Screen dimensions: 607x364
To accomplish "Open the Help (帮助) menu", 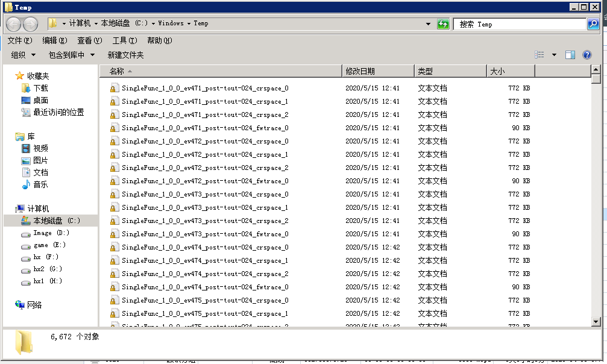I will [x=160, y=40].
